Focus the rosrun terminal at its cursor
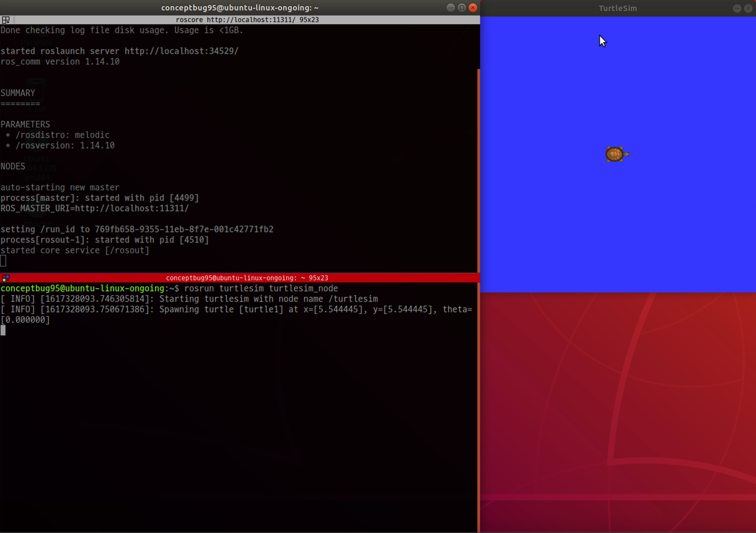 click(x=3, y=330)
